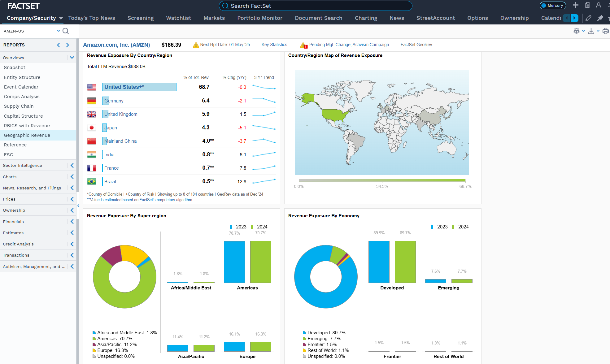
Task: Click the download icon
Action: point(591,31)
